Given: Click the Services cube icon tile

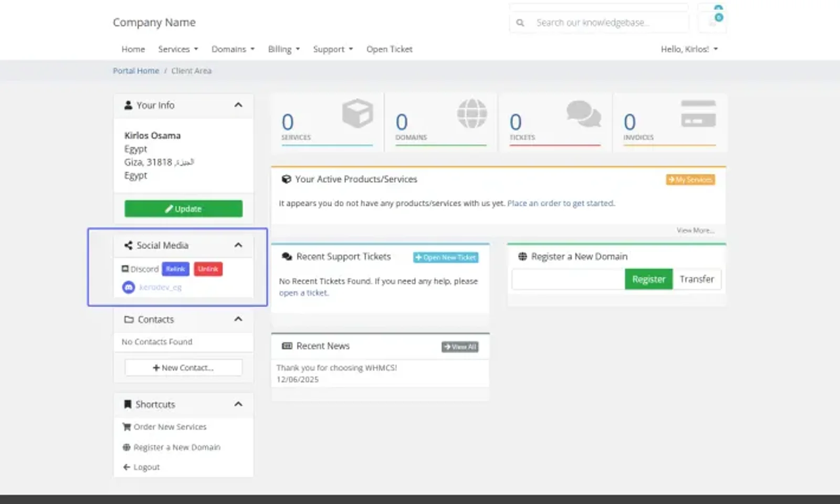Looking at the screenshot, I should pyautogui.click(x=358, y=113).
